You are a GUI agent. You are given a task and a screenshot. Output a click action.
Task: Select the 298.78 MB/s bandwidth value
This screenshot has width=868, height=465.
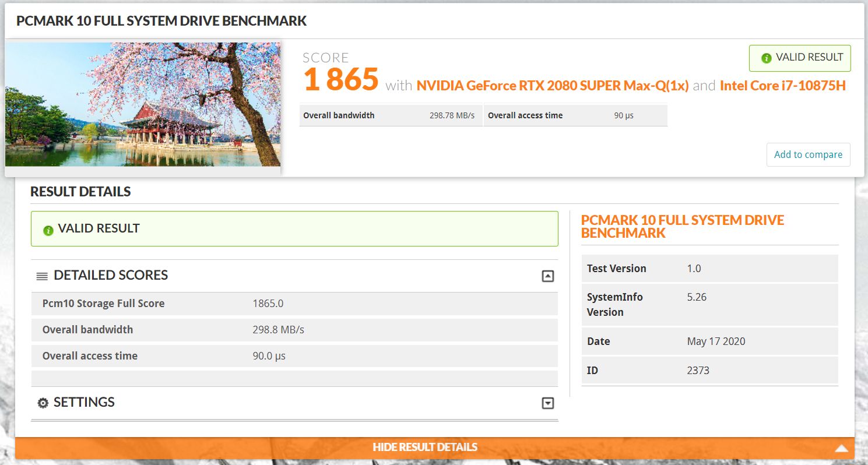[x=452, y=115]
